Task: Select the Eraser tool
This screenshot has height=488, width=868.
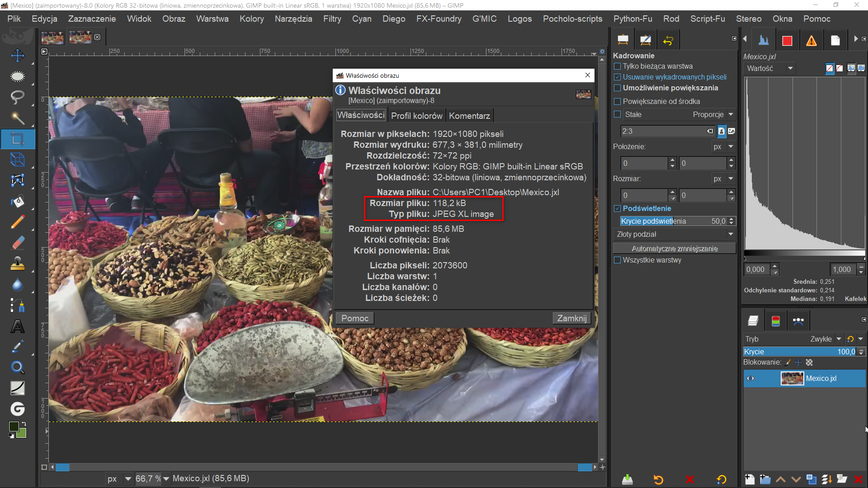Action: pos(17,243)
